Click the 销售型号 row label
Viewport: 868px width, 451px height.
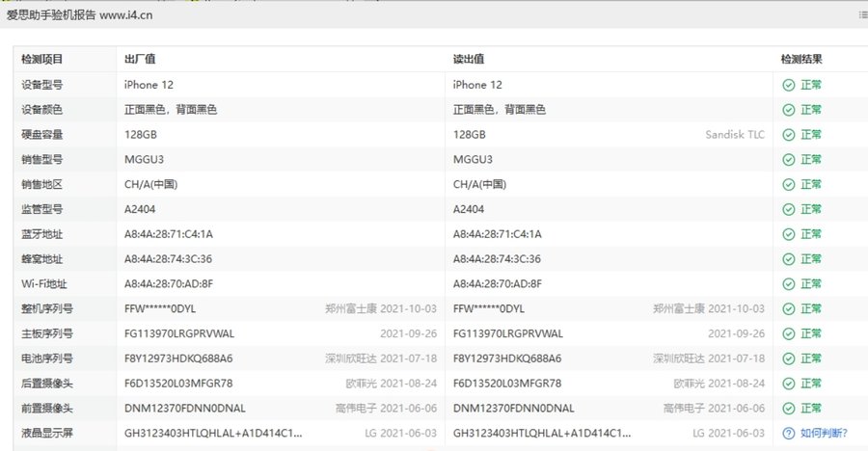42,159
